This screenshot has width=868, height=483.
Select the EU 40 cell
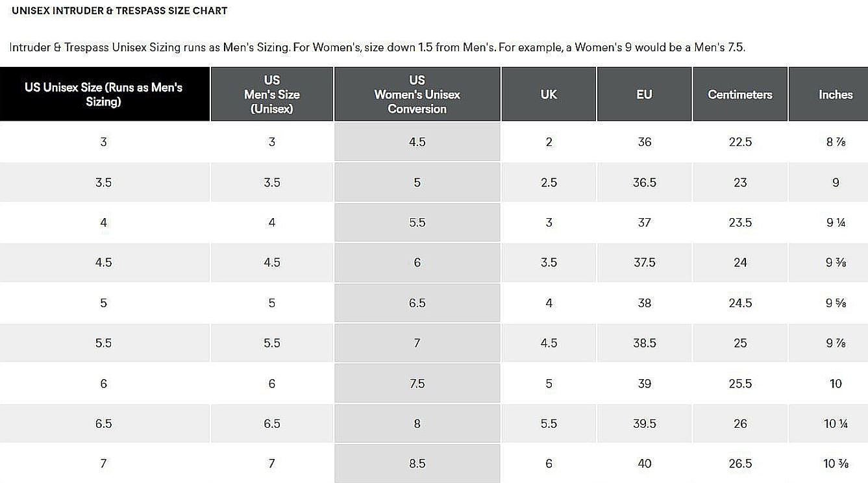click(644, 464)
